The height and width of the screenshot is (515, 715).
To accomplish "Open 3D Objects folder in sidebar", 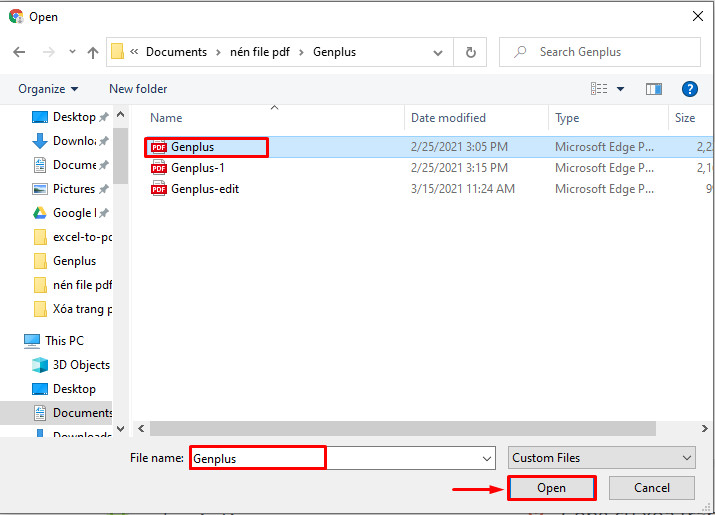I will point(80,365).
